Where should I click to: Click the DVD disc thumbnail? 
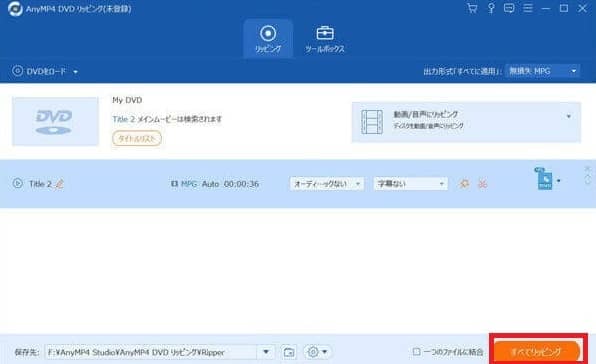click(x=55, y=121)
